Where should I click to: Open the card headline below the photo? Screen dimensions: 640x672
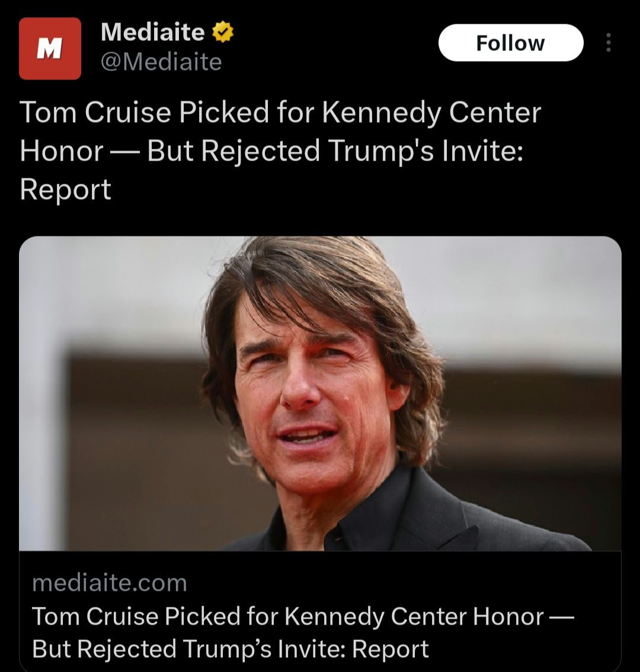pyautogui.click(x=303, y=632)
